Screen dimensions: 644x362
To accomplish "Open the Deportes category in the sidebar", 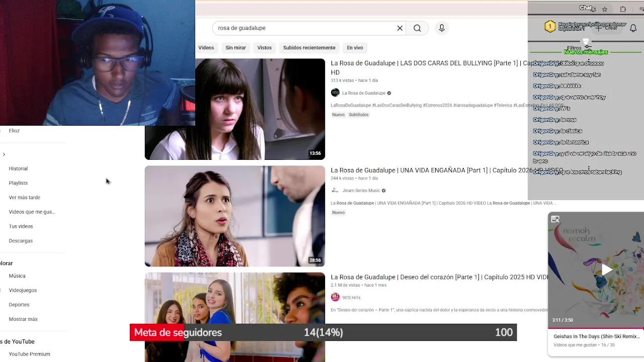I will click(19, 305).
